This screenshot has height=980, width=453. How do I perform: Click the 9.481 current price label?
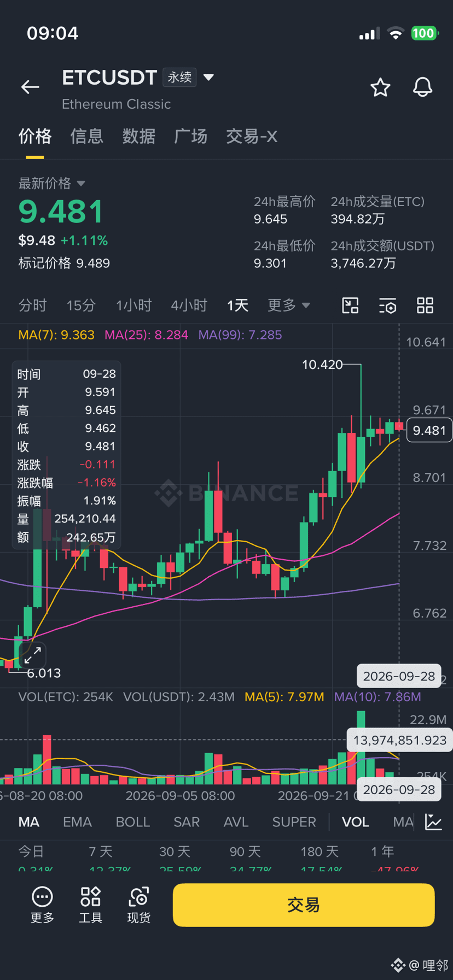click(429, 431)
